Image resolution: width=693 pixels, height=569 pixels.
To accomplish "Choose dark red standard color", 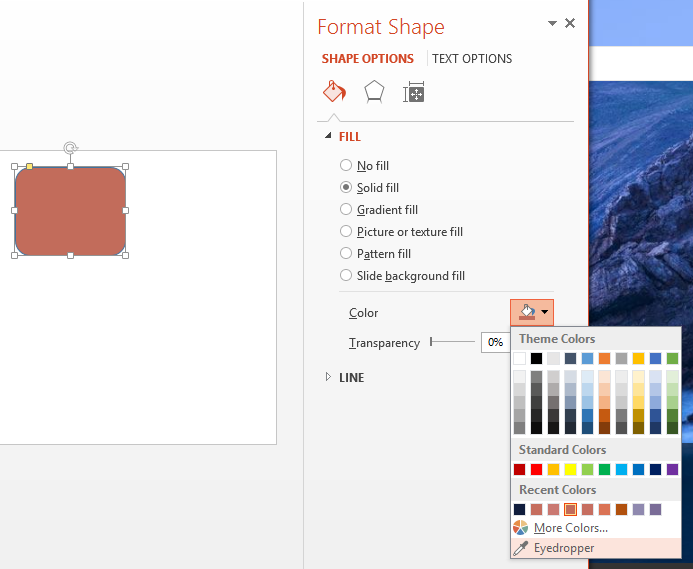I will [520, 469].
